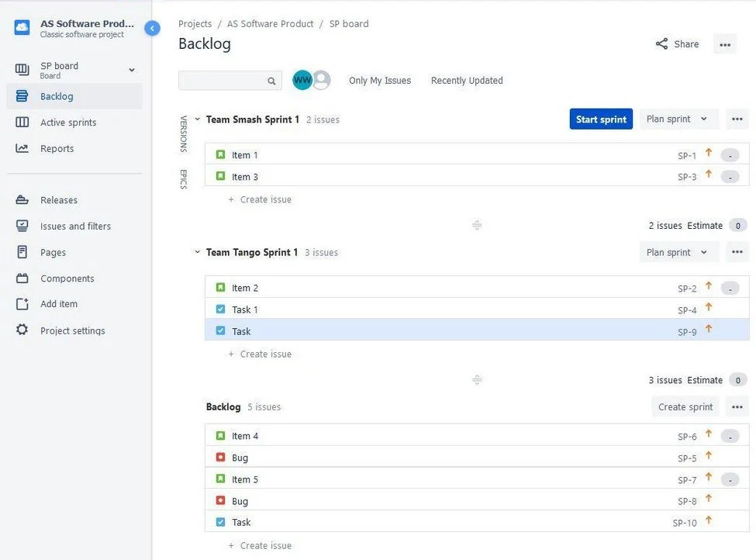Click the search magnifier icon
Image resolution: width=756 pixels, height=560 pixels.
272,81
